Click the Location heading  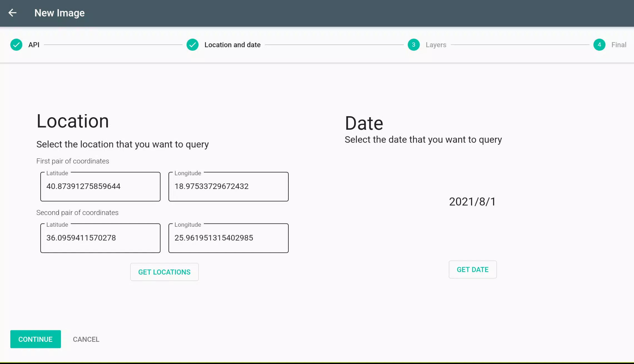[x=73, y=121]
